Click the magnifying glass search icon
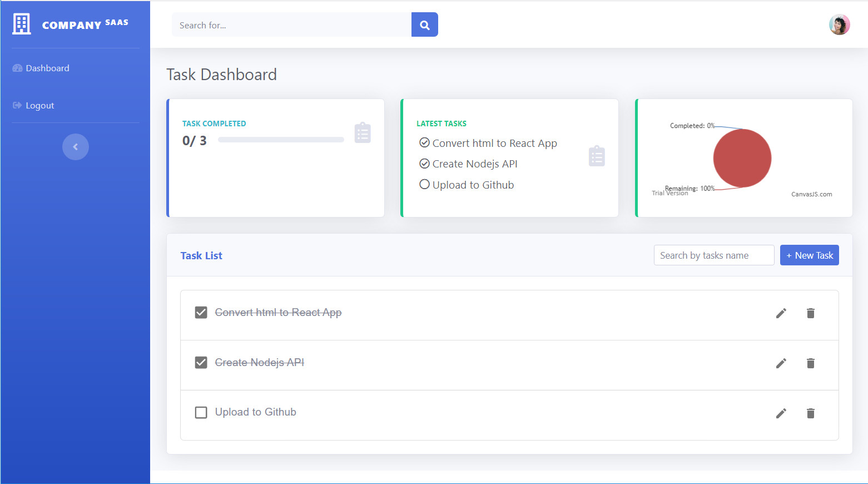The width and height of the screenshot is (868, 484). 424,24
